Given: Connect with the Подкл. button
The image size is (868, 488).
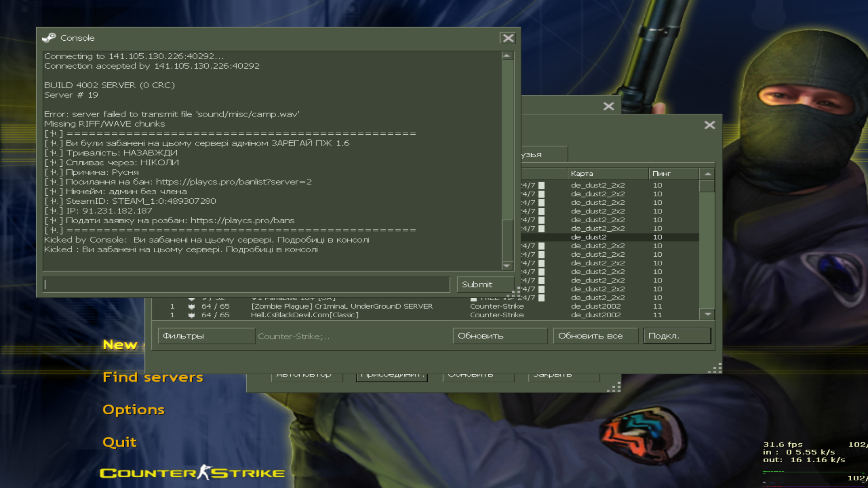Looking at the screenshot, I should [x=677, y=336].
